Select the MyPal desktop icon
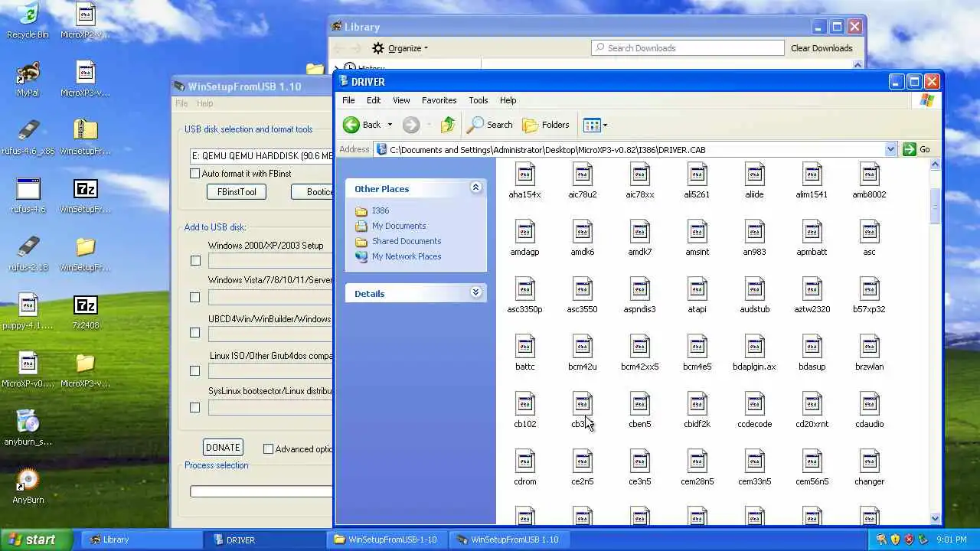Viewport: 980px width, 551px height. (28, 73)
